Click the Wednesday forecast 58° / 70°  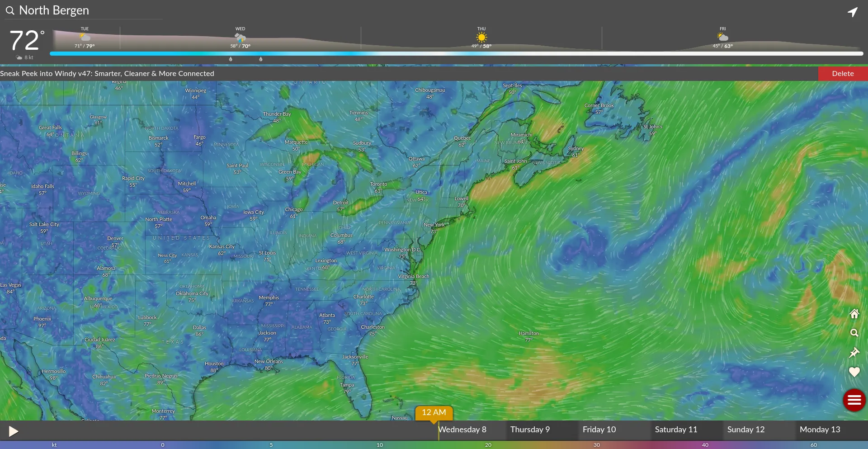tap(240, 46)
